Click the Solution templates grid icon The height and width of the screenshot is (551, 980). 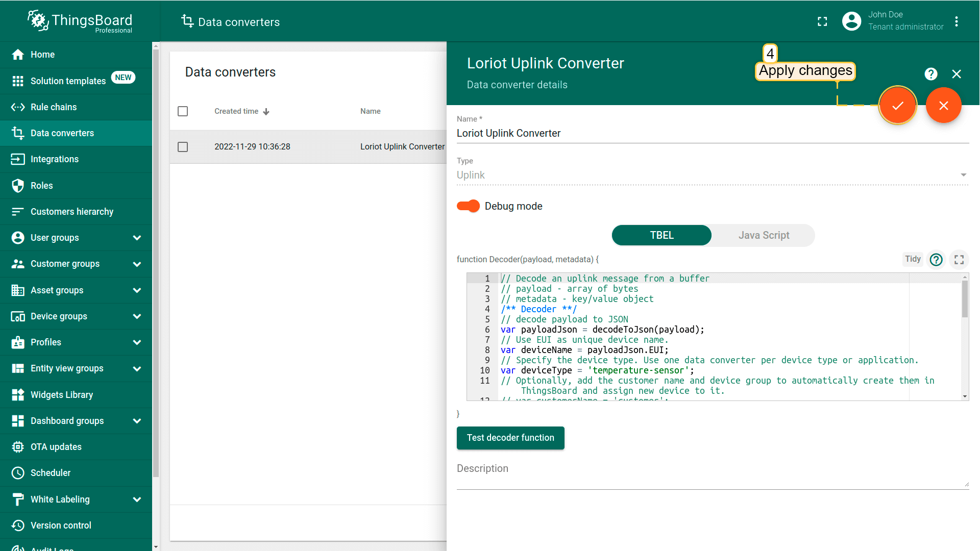tap(18, 81)
